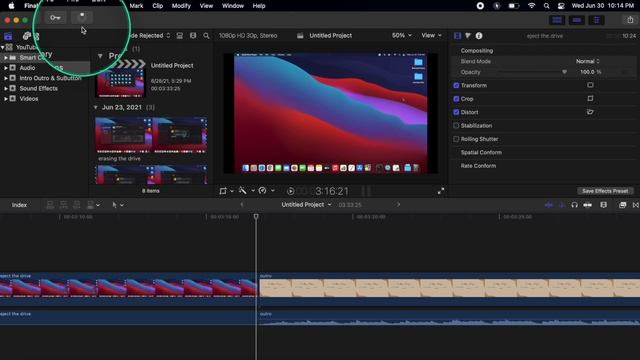Click the Opacity 100.0 % value field
This screenshot has width=640, height=360.
[x=590, y=72]
